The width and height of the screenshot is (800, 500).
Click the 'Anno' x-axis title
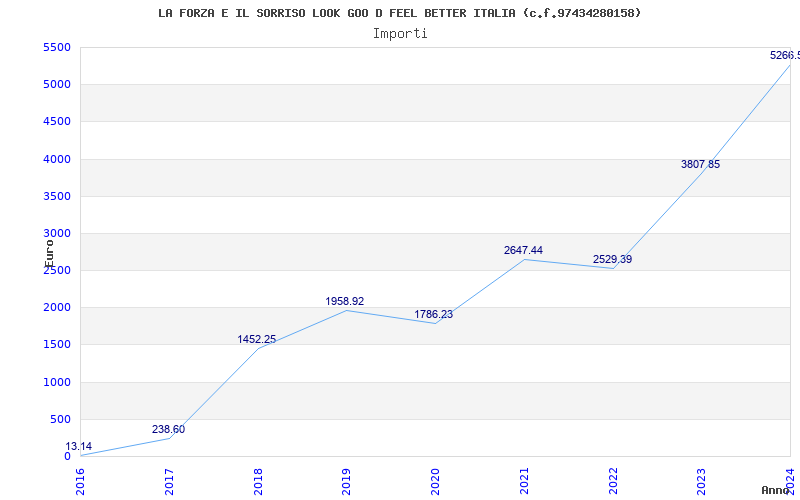point(775,490)
